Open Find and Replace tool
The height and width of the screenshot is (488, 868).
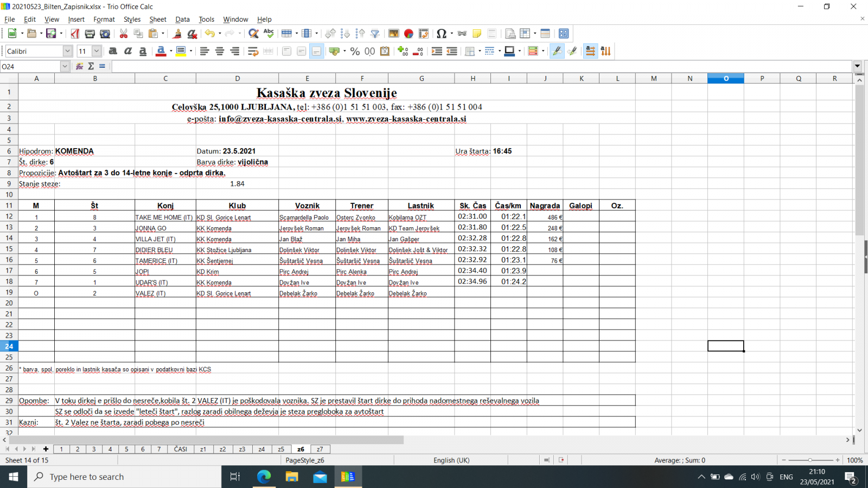point(253,34)
